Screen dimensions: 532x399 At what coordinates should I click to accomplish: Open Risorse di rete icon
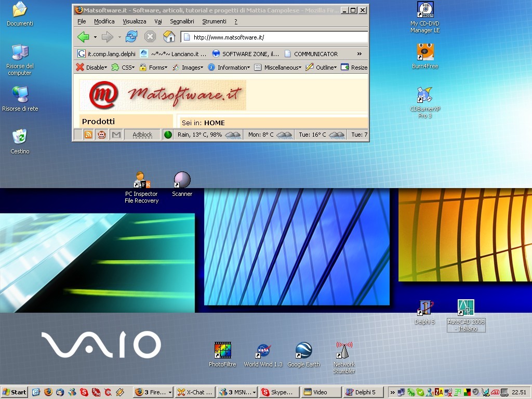pos(20,99)
